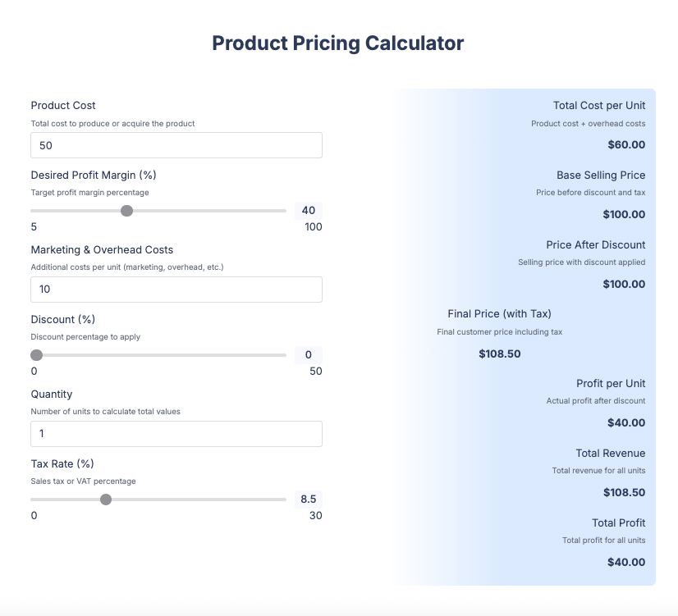Click the Discount percentage slider handle

tap(36, 355)
